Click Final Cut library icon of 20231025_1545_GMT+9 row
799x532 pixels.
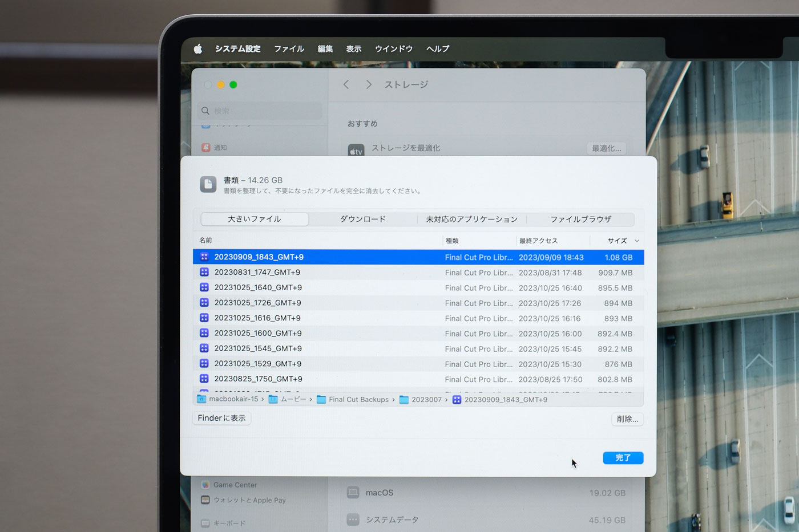(x=204, y=348)
